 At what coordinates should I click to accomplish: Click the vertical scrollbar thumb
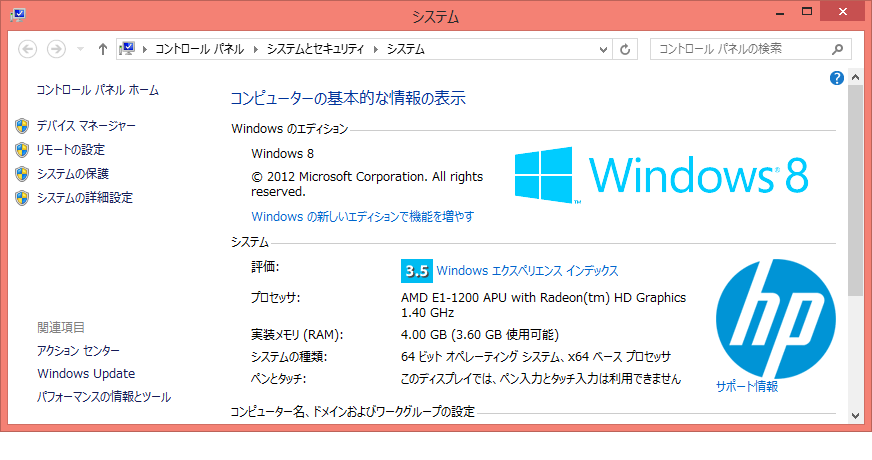pos(855,190)
